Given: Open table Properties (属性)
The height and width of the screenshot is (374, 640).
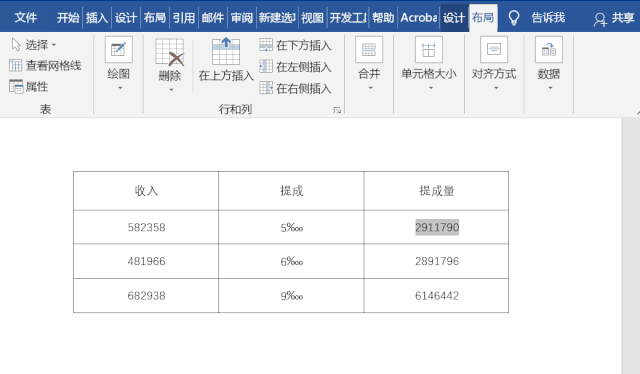Looking at the screenshot, I should [x=29, y=87].
